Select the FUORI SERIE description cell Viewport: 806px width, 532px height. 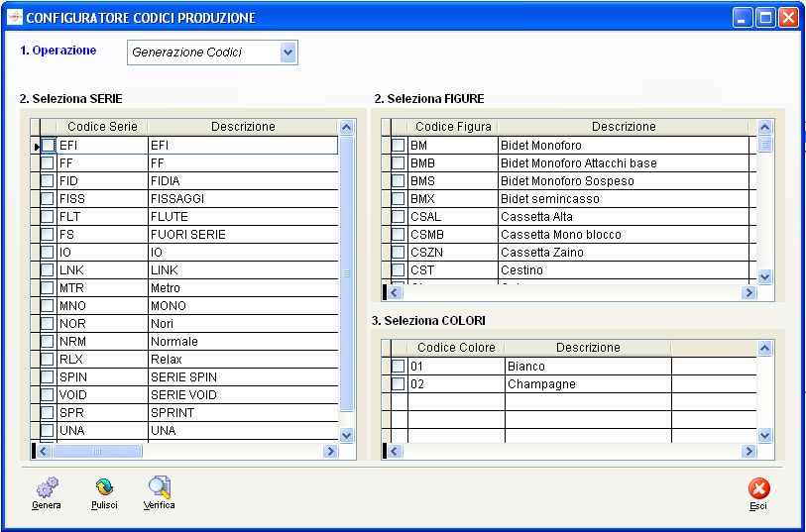click(x=243, y=235)
